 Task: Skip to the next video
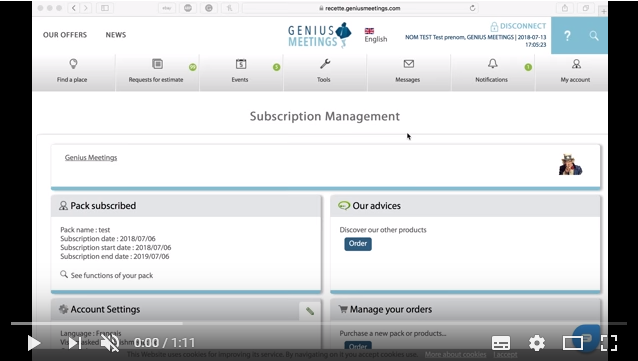point(74,343)
